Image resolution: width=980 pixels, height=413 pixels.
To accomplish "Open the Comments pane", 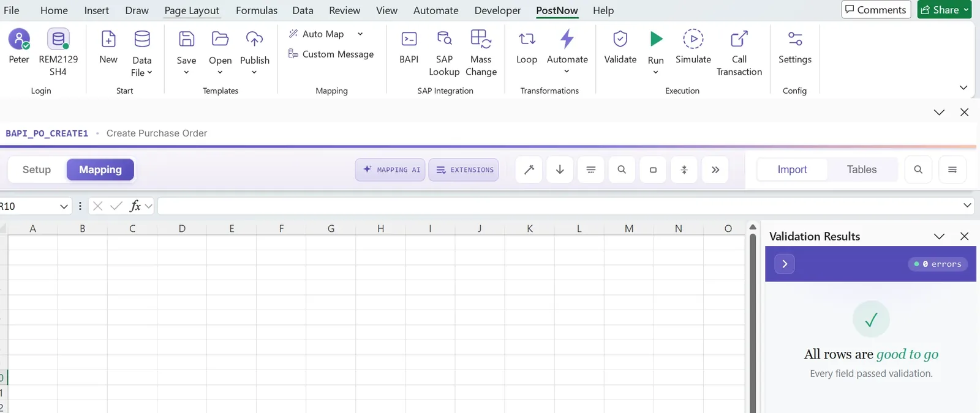I will point(876,10).
